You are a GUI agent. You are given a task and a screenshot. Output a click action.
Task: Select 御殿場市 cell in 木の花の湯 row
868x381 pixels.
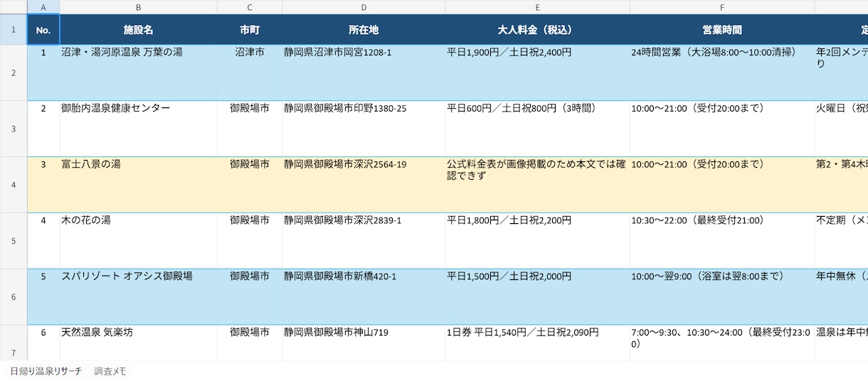(250, 241)
